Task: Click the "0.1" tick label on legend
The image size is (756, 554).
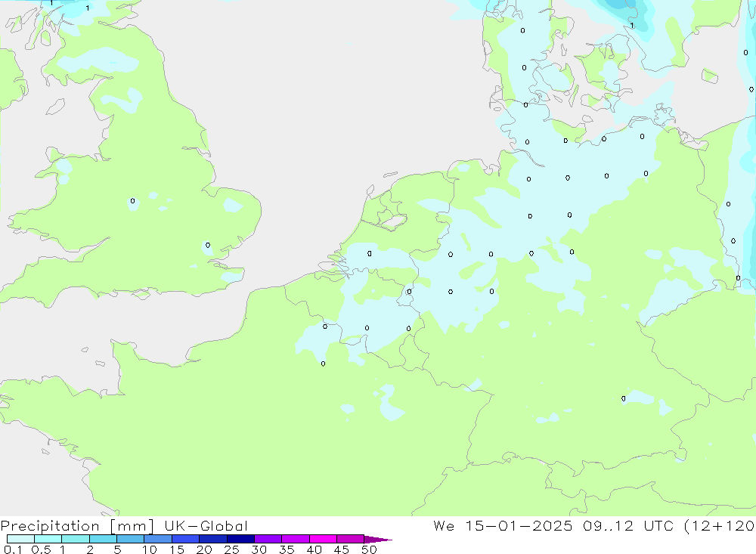Action: [x=12, y=549]
